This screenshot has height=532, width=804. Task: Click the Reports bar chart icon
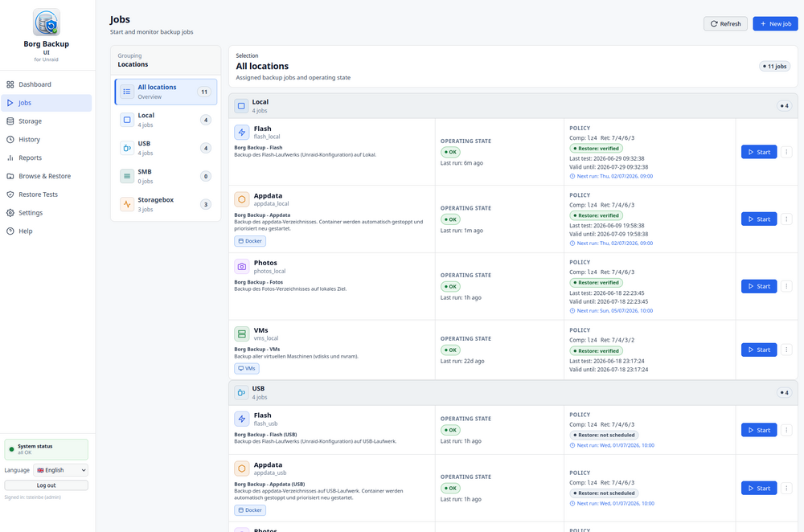pos(10,158)
